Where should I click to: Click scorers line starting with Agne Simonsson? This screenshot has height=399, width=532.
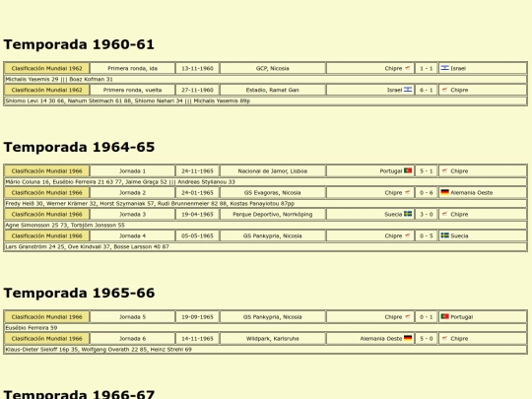pyautogui.click(x=265, y=225)
